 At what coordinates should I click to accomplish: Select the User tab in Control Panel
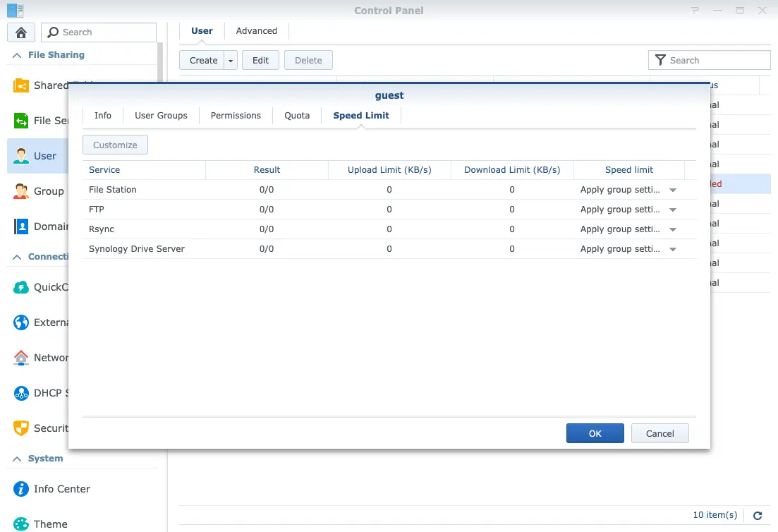coord(202,31)
